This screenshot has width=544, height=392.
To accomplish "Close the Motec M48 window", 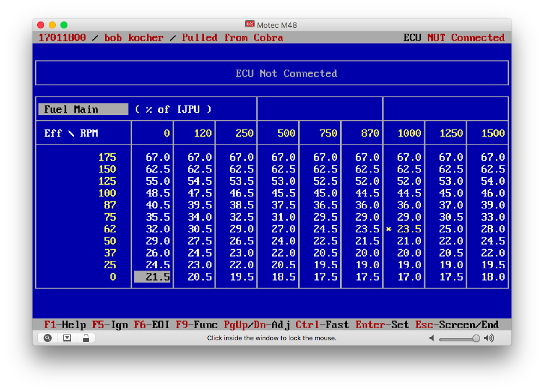I will coord(41,25).
